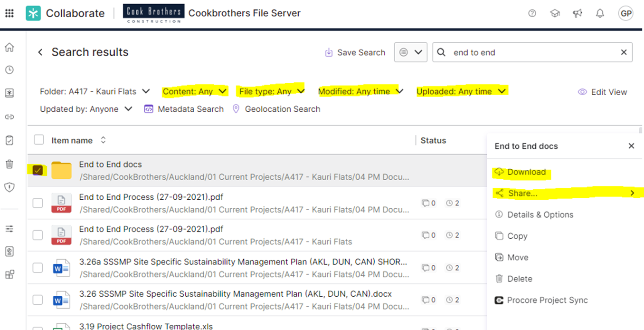Toggle the select-all checkbox in the header
Viewport: 644px width, 330px height.
(38, 140)
